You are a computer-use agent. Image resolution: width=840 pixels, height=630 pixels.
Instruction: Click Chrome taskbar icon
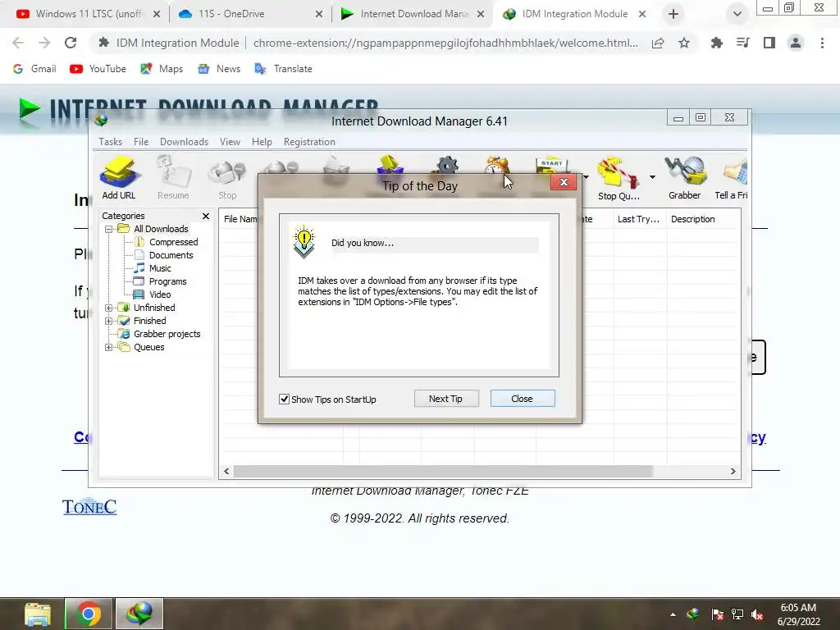pos(89,614)
